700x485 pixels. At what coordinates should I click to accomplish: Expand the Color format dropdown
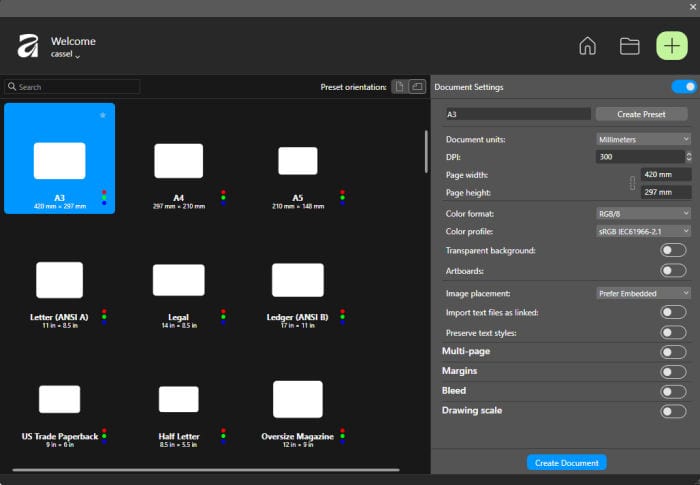click(x=643, y=213)
